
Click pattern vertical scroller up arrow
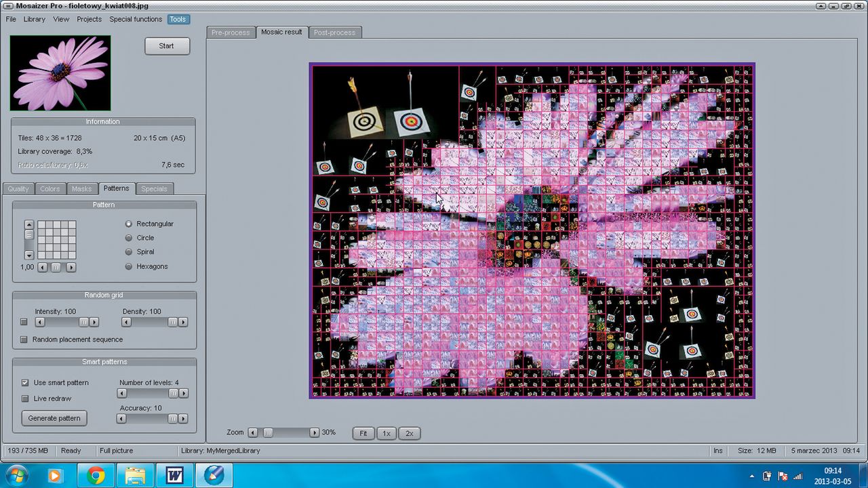point(28,224)
